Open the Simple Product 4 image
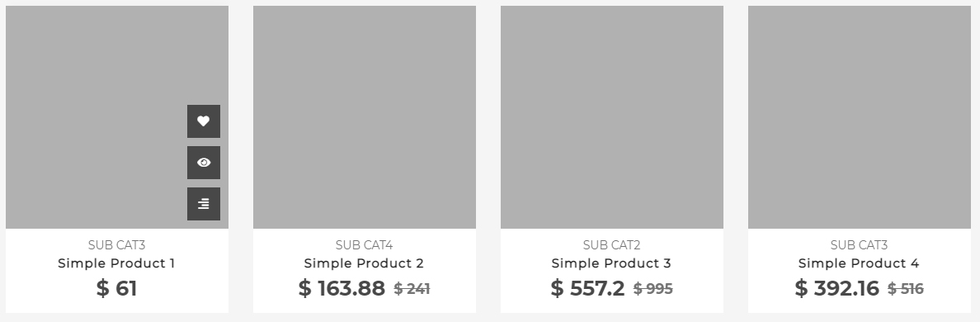Viewport: 980px width, 322px height. point(860,117)
